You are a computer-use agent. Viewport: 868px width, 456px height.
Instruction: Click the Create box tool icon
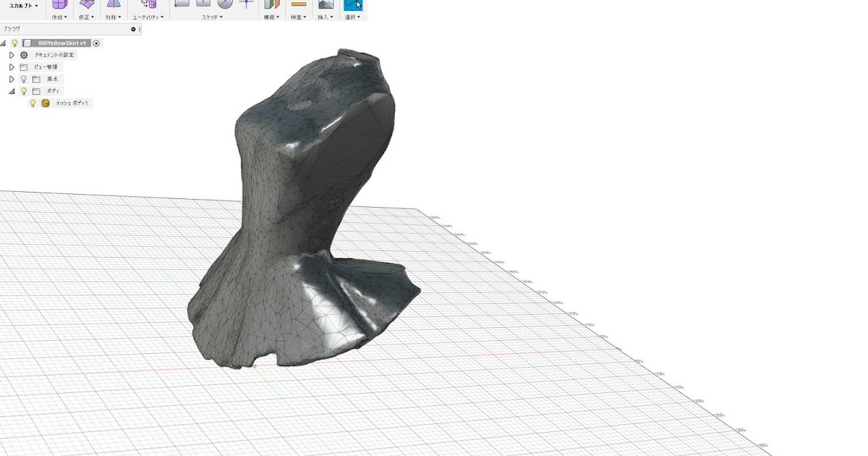coord(60,4)
